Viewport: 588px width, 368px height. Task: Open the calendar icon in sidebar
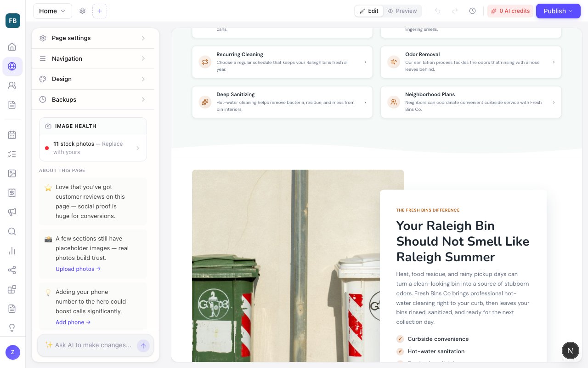pos(12,135)
